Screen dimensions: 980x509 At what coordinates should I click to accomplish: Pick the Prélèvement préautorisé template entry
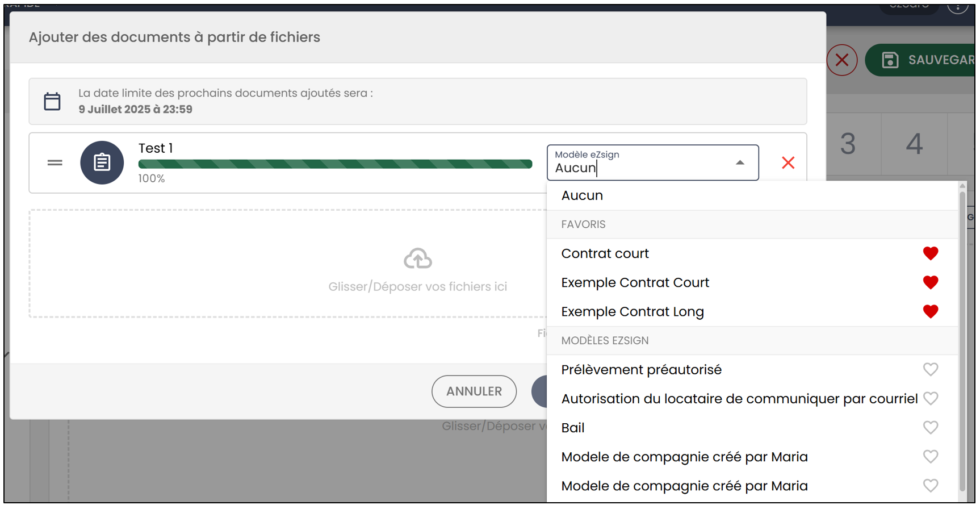coord(642,370)
